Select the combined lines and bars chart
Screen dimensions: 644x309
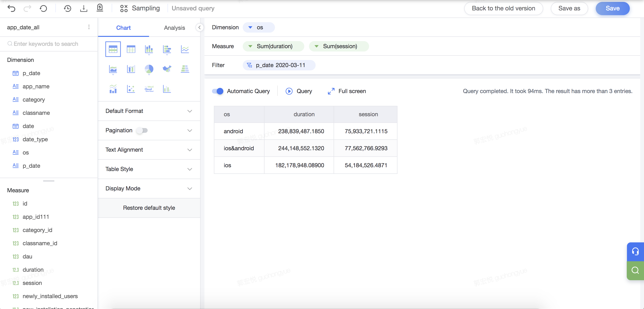coord(113,89)
